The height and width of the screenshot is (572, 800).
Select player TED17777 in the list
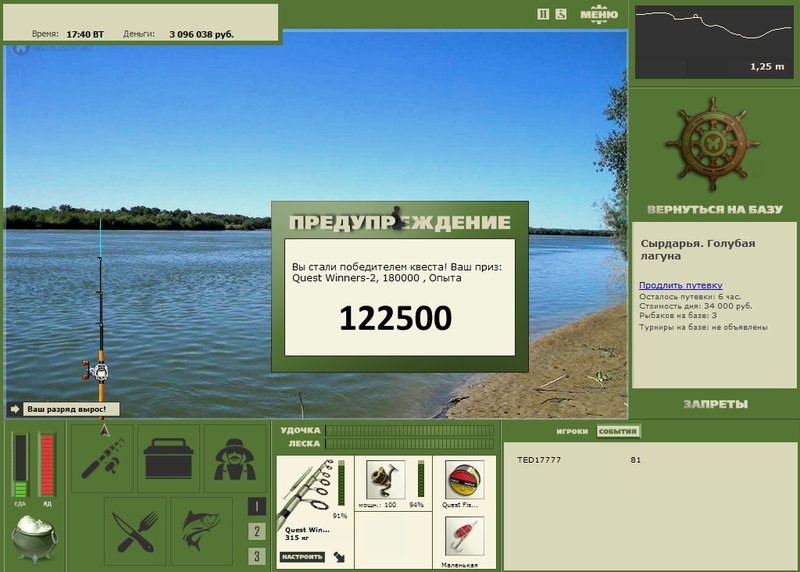point(539,460)
